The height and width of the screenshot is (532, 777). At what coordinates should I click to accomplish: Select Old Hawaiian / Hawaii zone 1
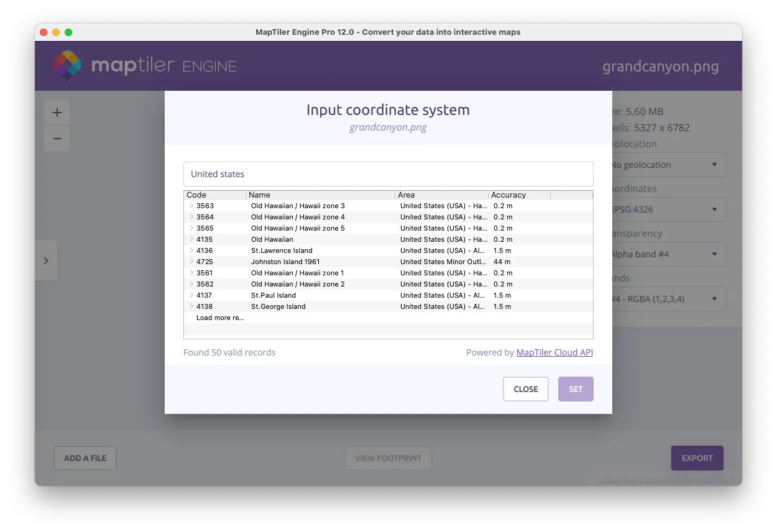pos(298,273)
